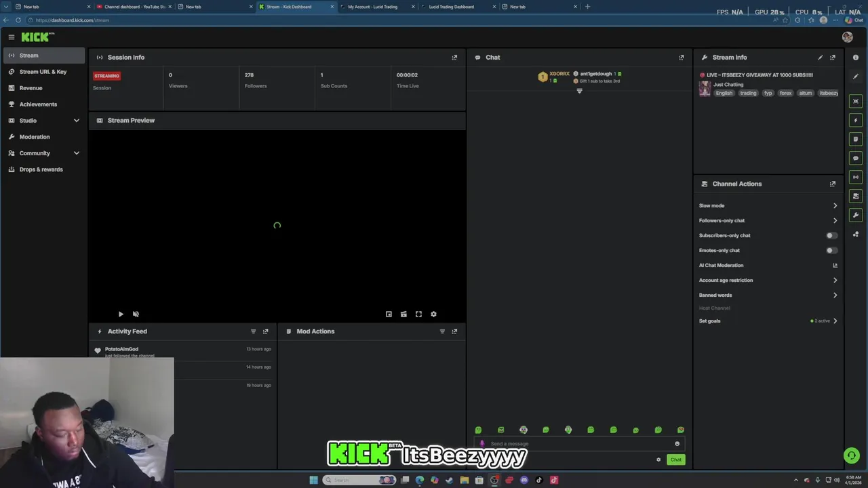
Task: Open chat settings gear near Chat button
Action: pyautogui.click(x=658, y=460)
